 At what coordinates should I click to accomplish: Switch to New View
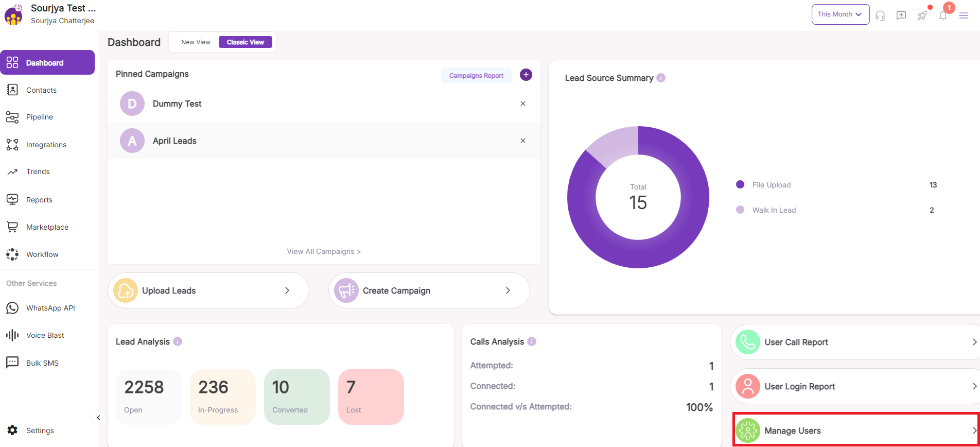196,42
